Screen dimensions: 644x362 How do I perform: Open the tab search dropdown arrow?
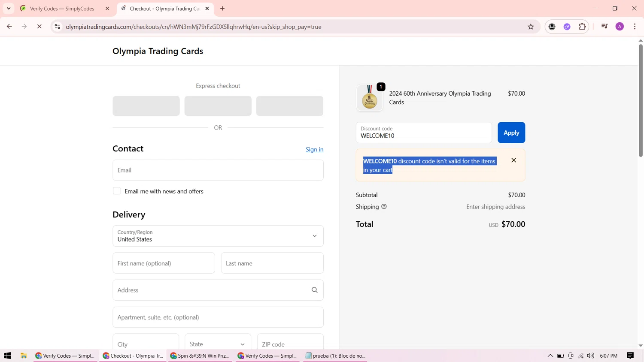click(x=9, y=9)
